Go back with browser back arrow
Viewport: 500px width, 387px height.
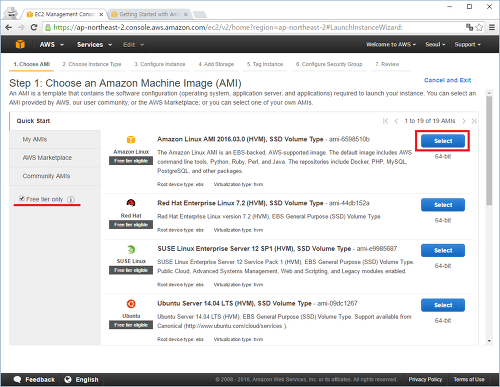[x=9, y=27]
